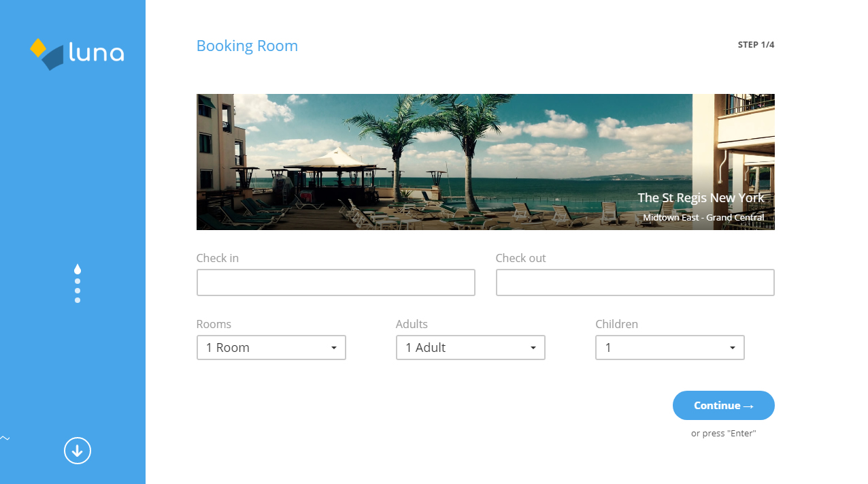This screenshot has width=868, height=484.
Task: Select the fourth step dot in sidebar
Action: click(x=78, y=300)
